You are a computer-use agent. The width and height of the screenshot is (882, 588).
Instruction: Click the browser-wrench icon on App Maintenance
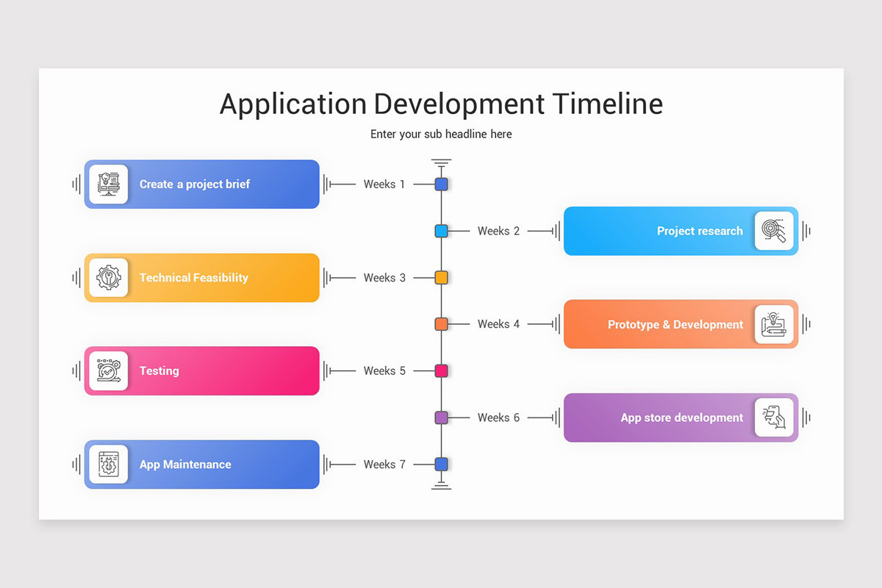[109, 464]
